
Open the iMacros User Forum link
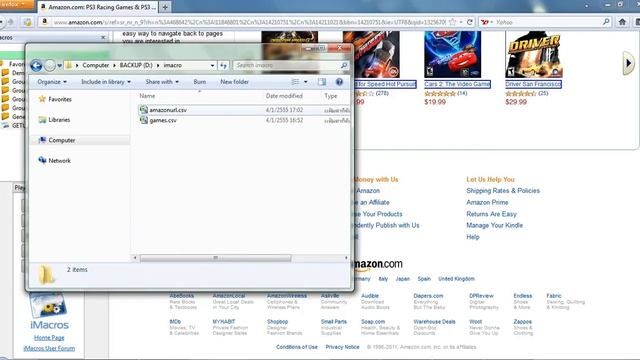tap(49, 348)
